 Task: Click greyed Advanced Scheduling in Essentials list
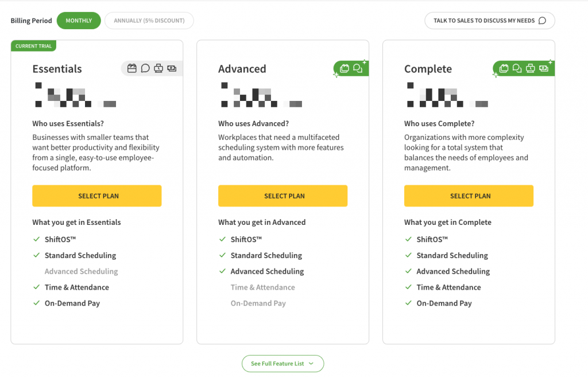pos(81,271)
